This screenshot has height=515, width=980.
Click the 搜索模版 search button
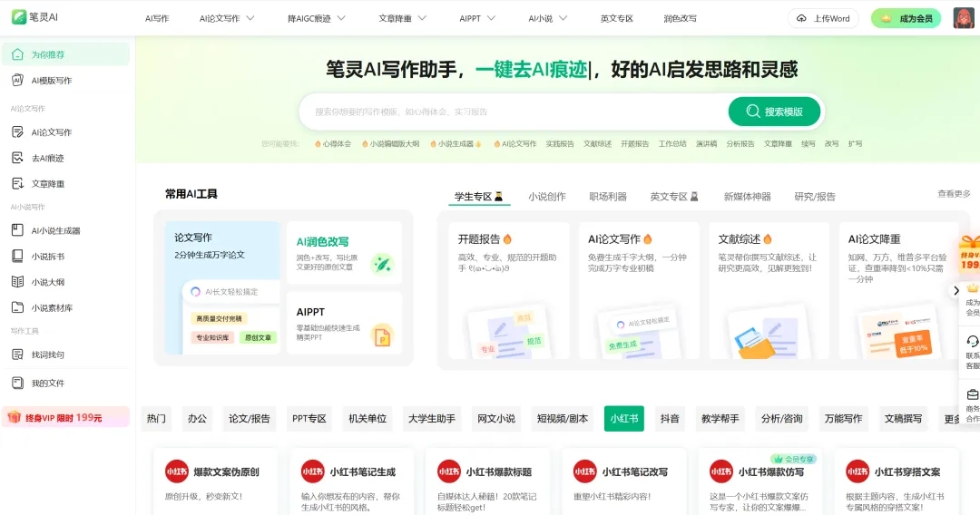(x=774, y=112)
